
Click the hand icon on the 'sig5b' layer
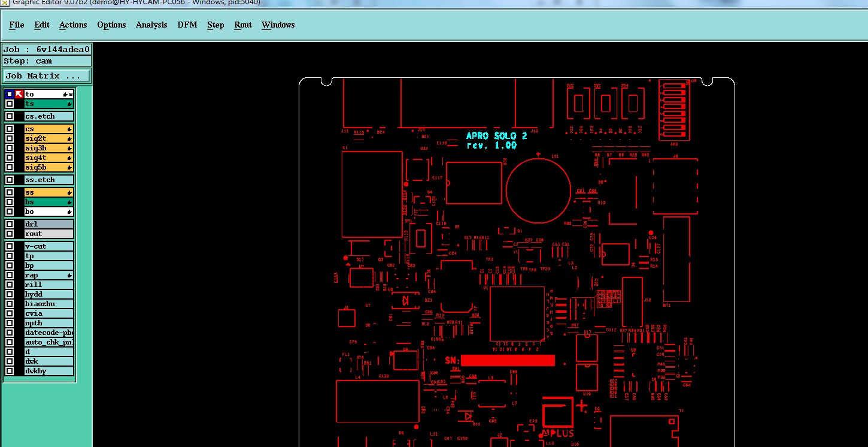[x=69, y=168]
